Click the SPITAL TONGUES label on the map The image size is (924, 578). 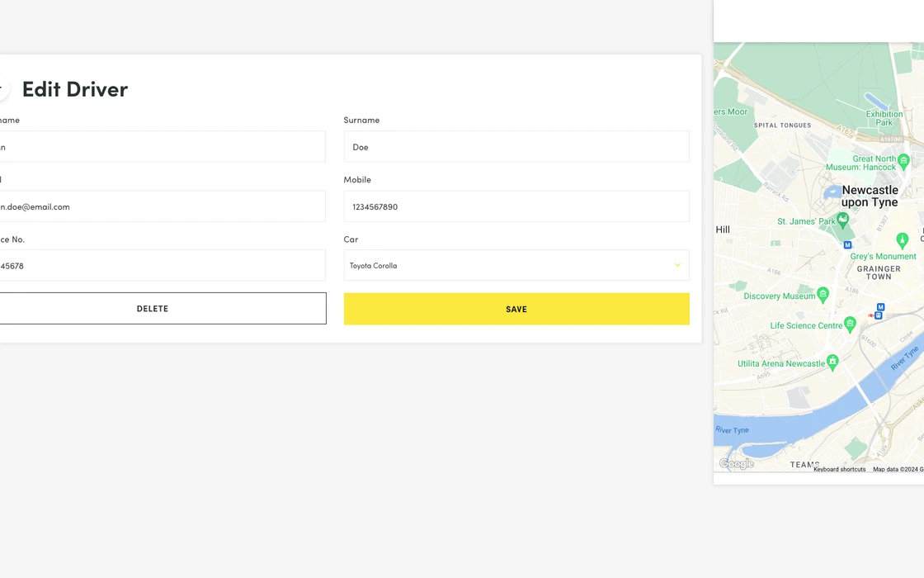[x=783, y=125]
